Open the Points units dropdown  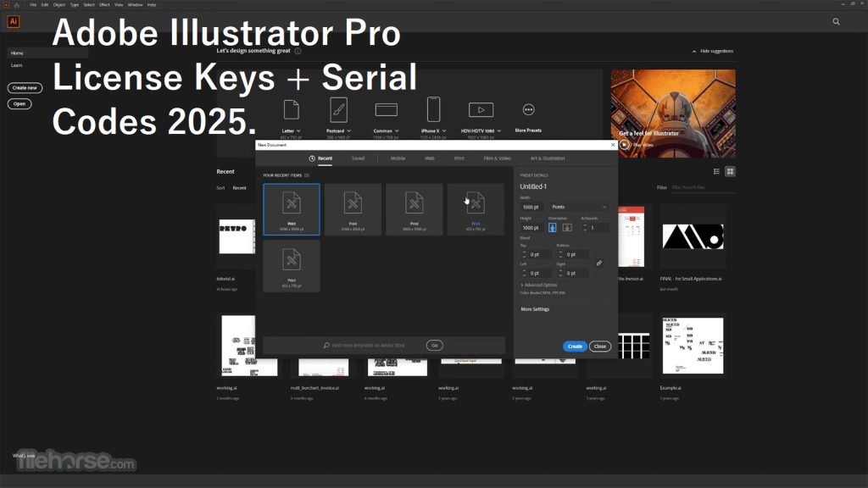(581, 207)
